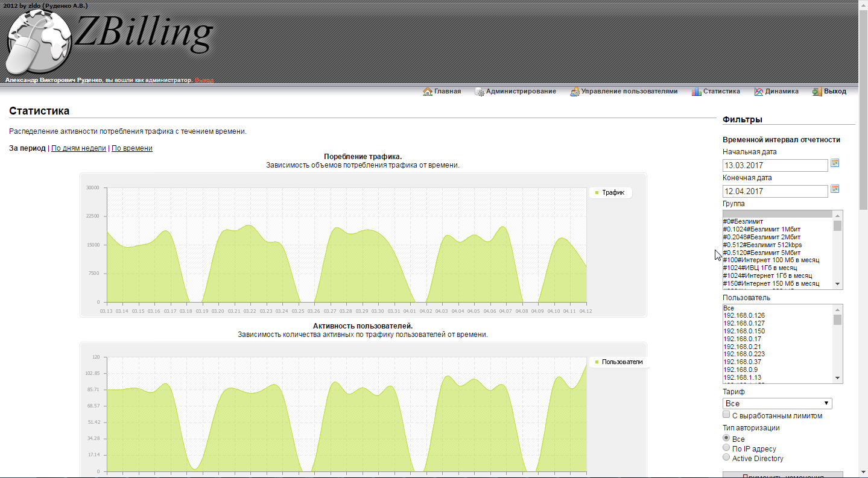Click the green Трафик legend swatch

click(x=597, y=193)
